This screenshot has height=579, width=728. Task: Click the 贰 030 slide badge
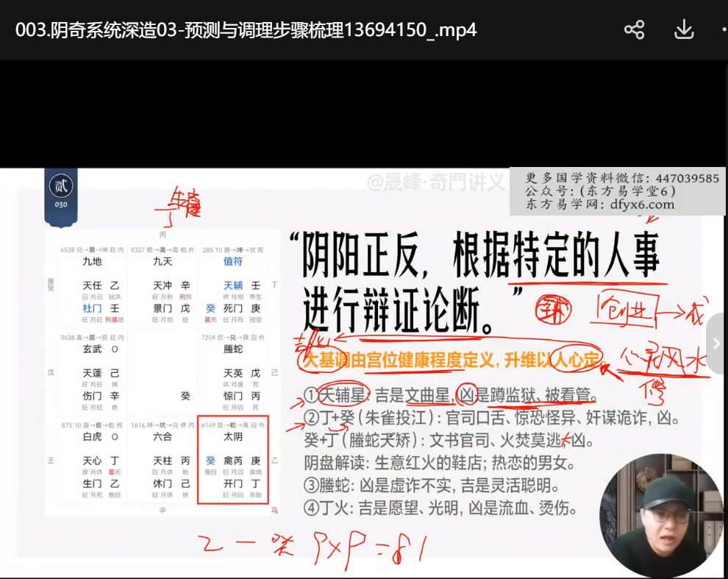(x=61, y=192)
